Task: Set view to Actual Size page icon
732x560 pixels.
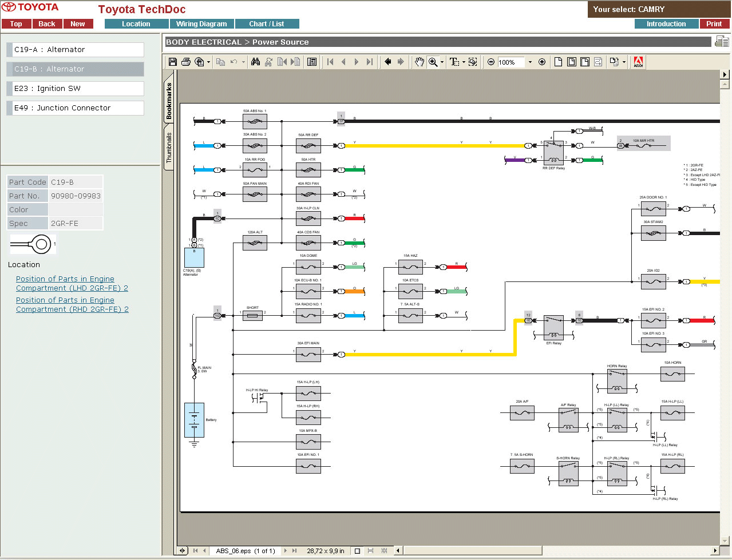Action: (x=558, y=62)
